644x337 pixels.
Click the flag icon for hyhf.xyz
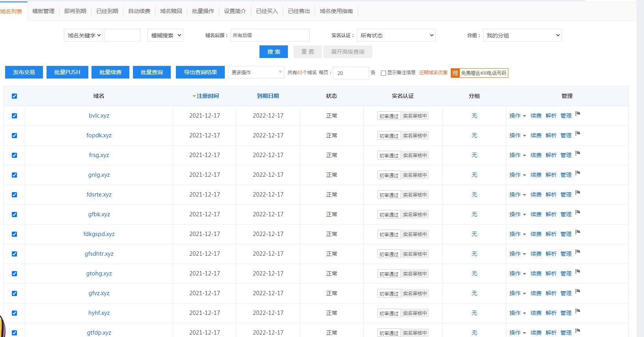[578, 311]
